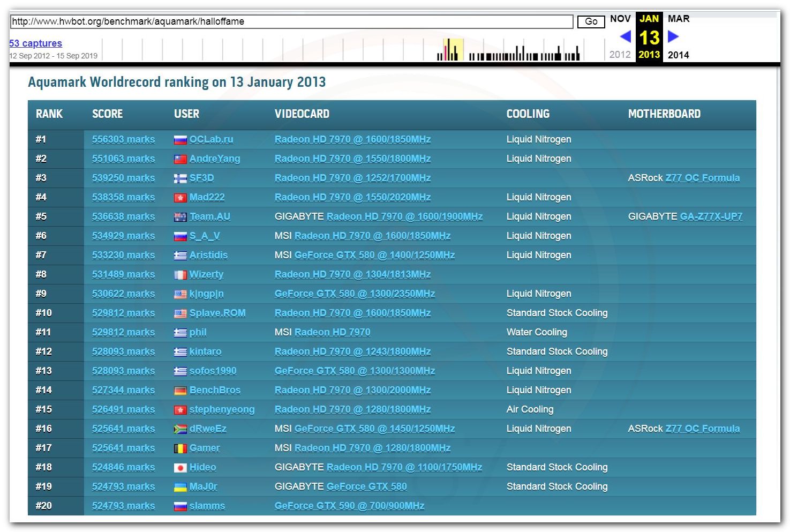Click the South African flag beside dRweEz
Viewport: 790px width, 532px height.
(180, 429)
